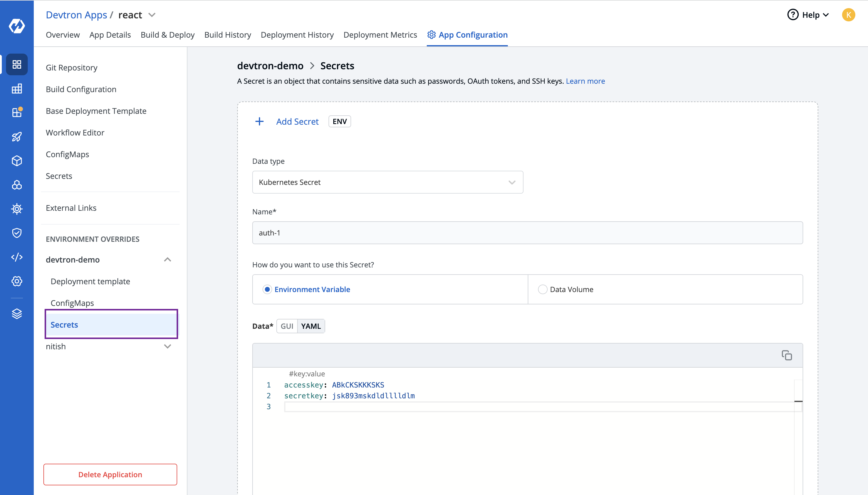868x495 pixels.
Task: Click the Stack Manager layers icon at bottom
Action: click(x=17, y=313)
